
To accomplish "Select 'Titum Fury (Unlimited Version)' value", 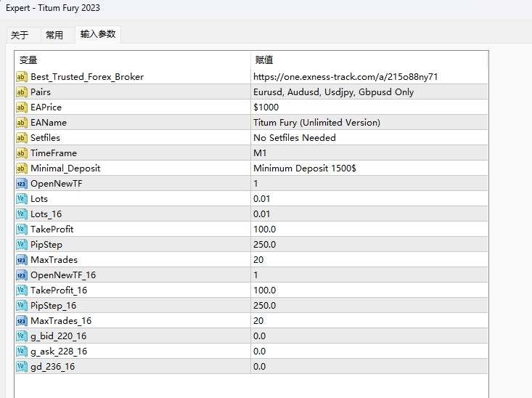I will click(x=316, y=123).
